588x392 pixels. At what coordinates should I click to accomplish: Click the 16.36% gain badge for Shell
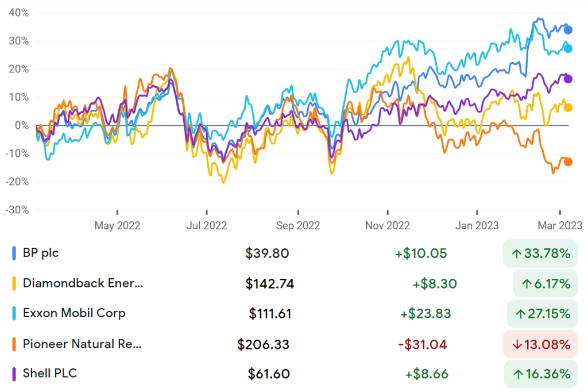coord(541,374)
